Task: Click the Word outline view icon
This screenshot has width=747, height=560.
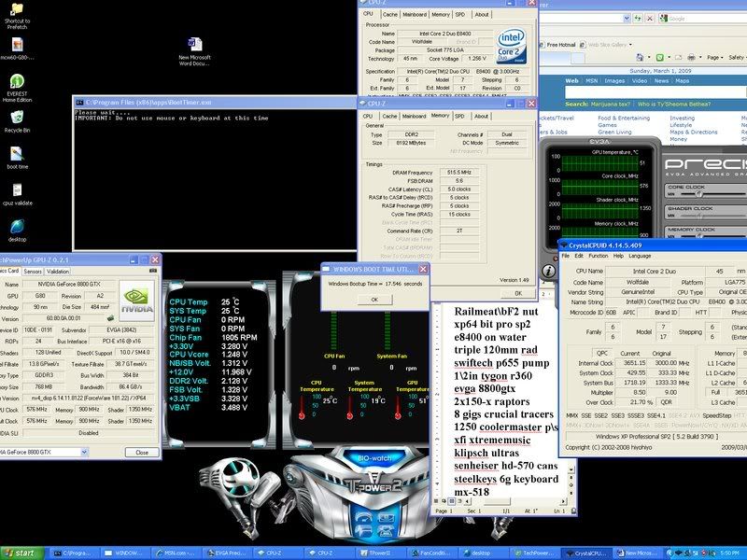Action: [459, 501]
